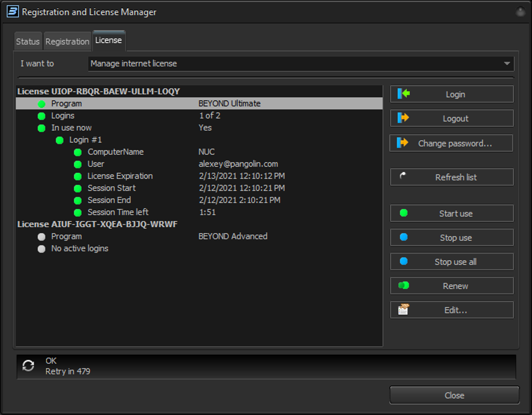This screenshot has height=415, width=532.
Task: Click the 'Yes' In use now value
Action: pyautogui.click(x=205, y=127)
